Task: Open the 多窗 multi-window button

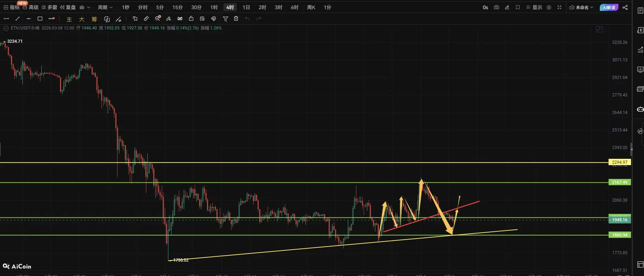Action: point(49,7)
